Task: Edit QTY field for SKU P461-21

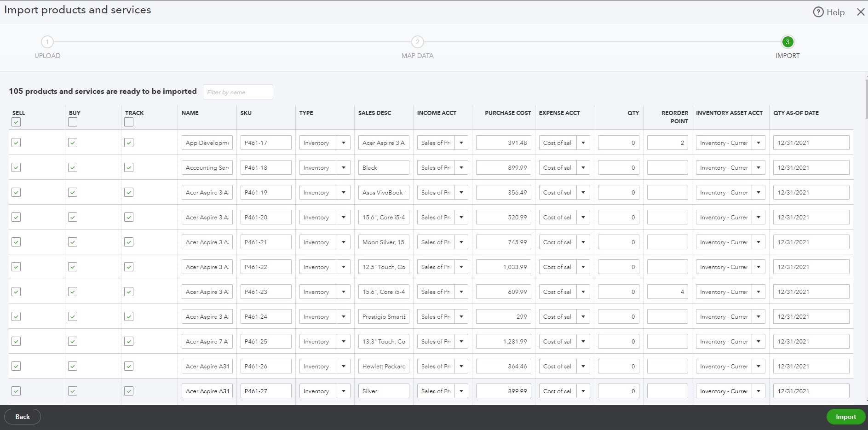Action: pyautogui.click(x=619, y=242)
